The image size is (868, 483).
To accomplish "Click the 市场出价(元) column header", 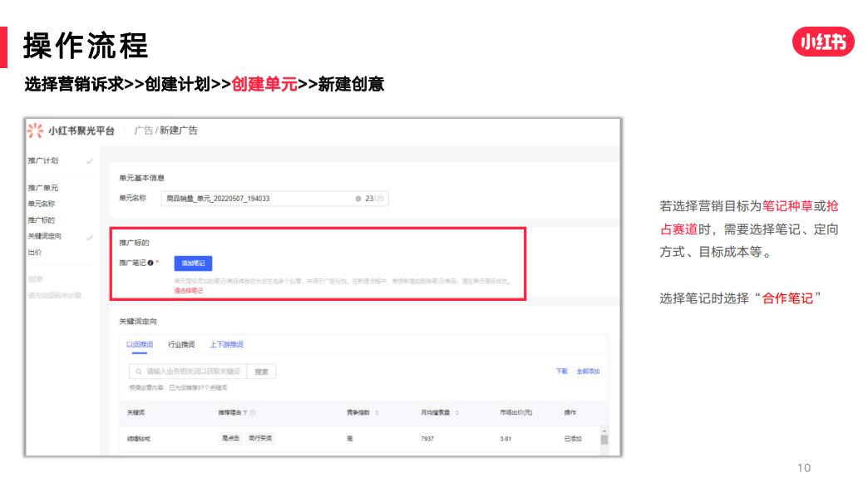I will 516,412.
